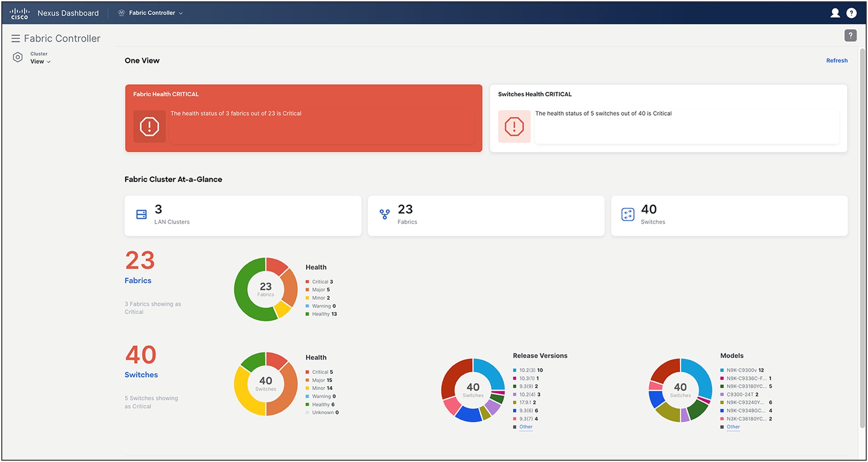The image size is (868, 462).
Task: Click Critical 5 in Switches Health legend
Action: pyautogui.click(x=319, y=372)
